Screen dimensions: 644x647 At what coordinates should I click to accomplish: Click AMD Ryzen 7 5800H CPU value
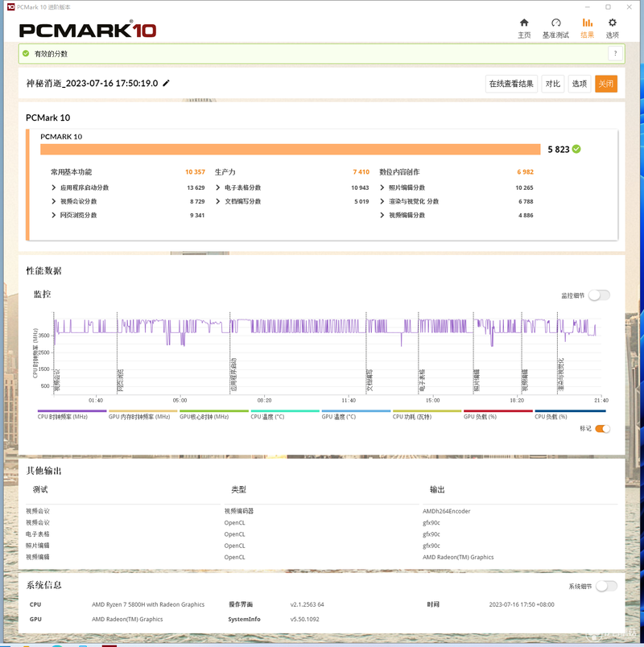tap(148, 604)
